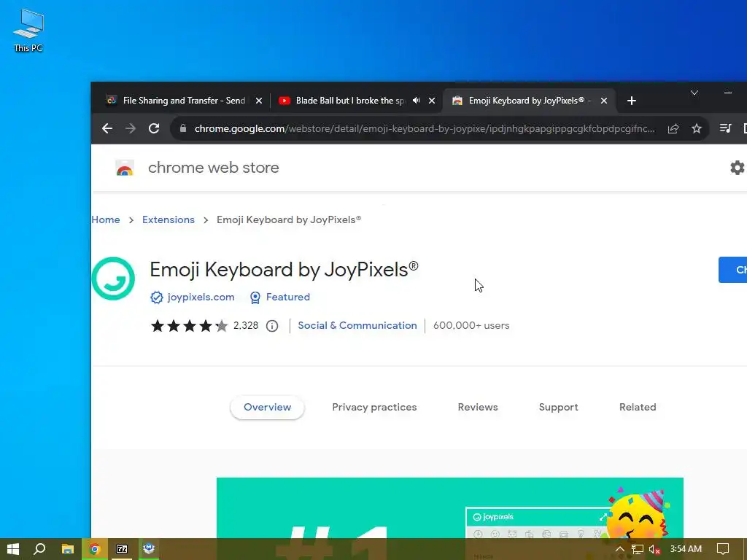Click the blue Add to Chrome button
Image resolution: width=747 pixels, height=560 pixels.
click(x=732, y=270)
